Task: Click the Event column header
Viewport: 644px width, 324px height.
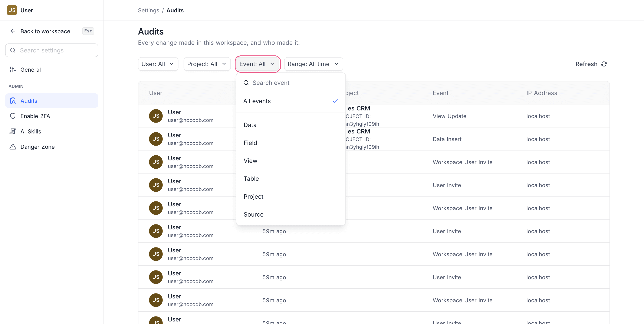Action: pos(440,93)
